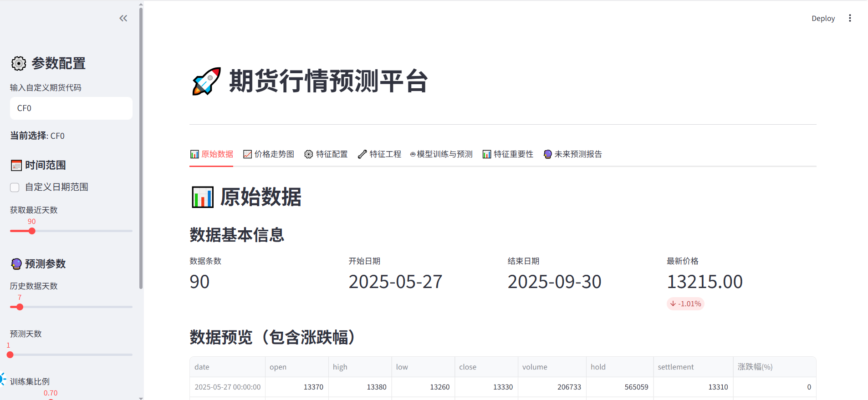Click the crystal ball icon beside 预测参数
Image resolution: width=868 pixels, height=400 pixels.
[16, 264]
